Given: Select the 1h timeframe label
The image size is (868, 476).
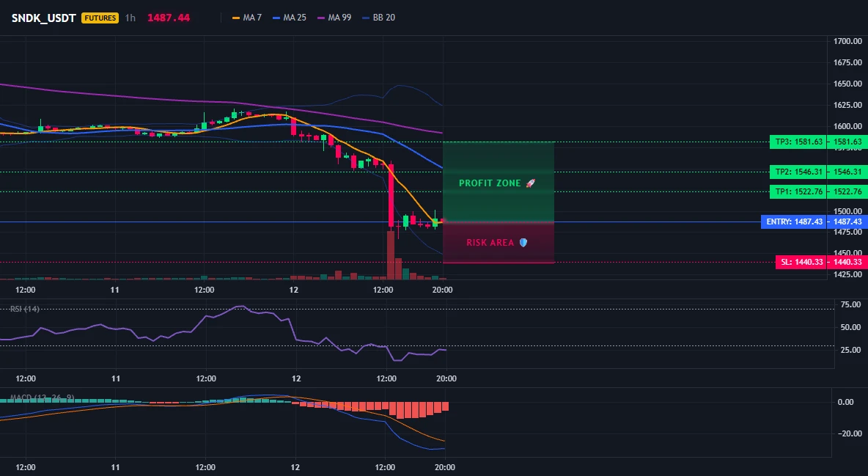Looking at the screenshot, I should click(130, 18).
